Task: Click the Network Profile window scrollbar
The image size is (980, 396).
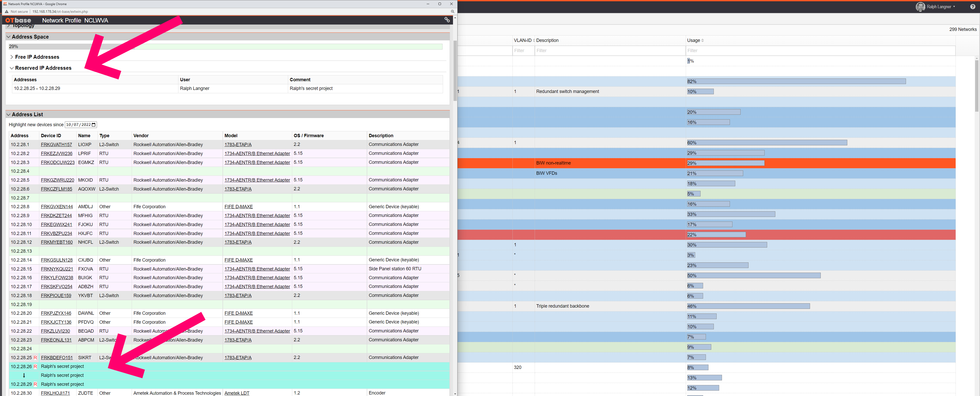Action: point(455,71)
